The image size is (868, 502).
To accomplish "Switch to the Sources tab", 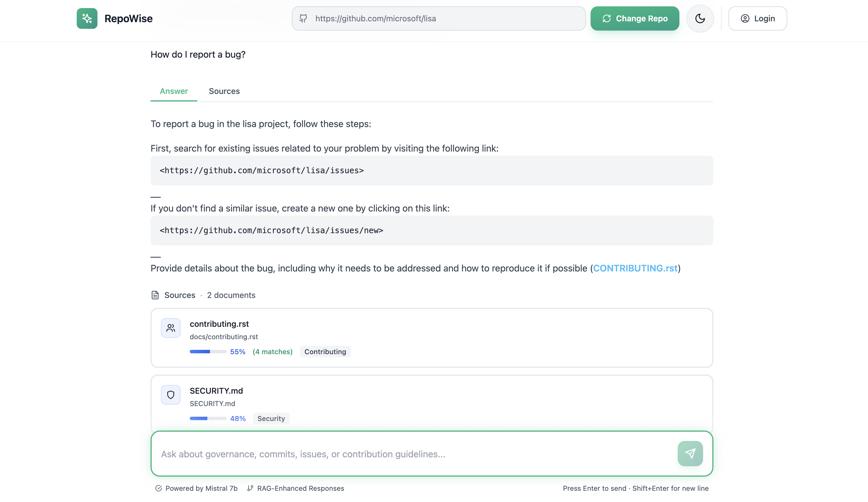I will click(x=224, y=91).
